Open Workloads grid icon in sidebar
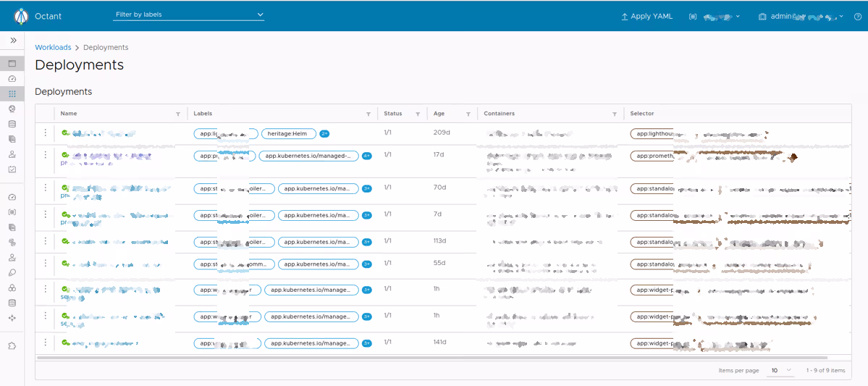Screen dimensions: 868x386 click(x=12, y=94)
